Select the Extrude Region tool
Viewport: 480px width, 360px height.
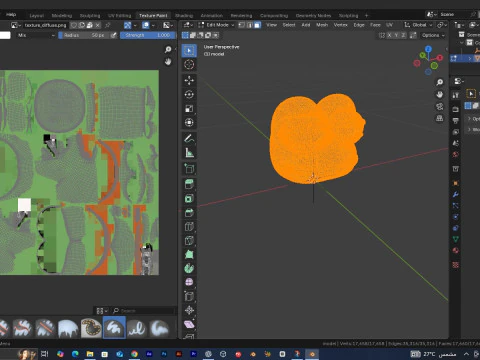point(189,184)
